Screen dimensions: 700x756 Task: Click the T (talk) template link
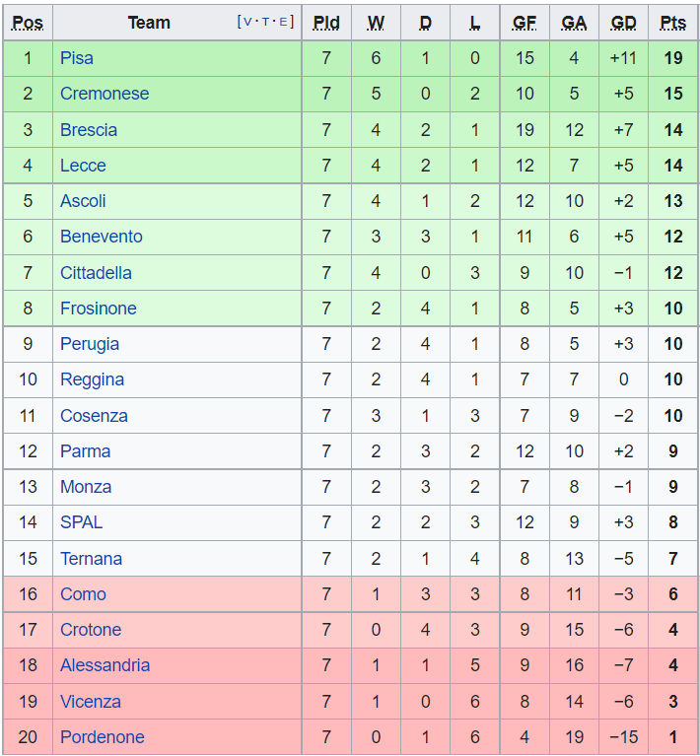(x=266, y=22)
